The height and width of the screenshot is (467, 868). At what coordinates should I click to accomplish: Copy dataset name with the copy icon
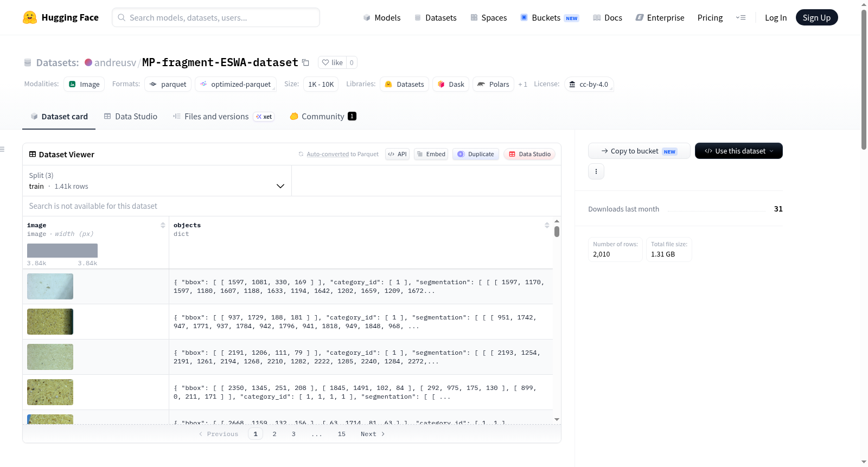[305, 62]
